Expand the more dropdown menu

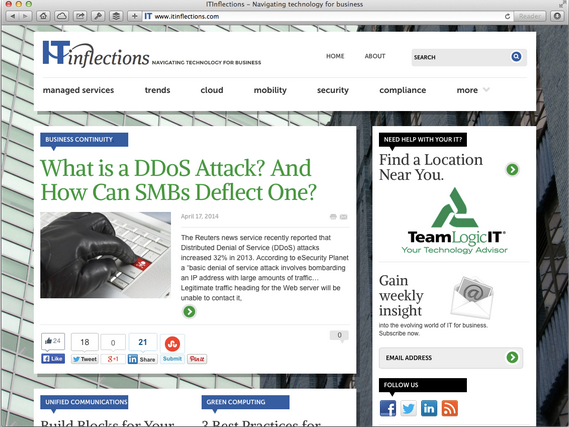pos(473,90)
